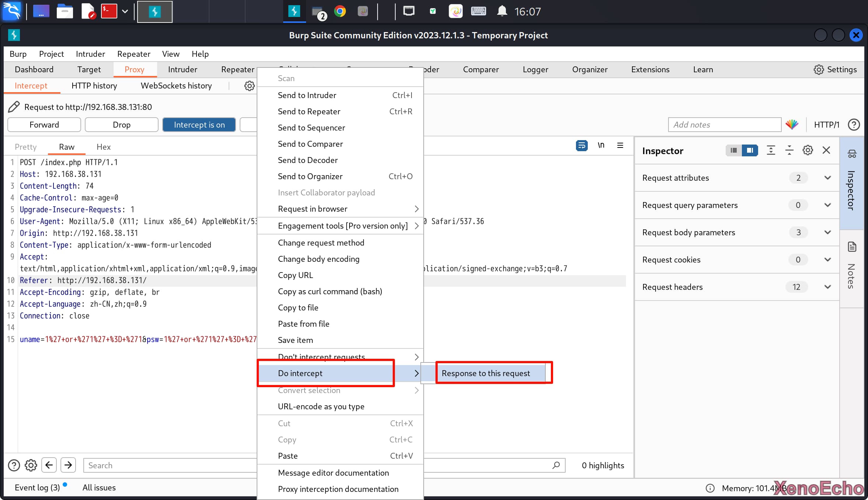Image resolution: width=868 pixels, height=500 pixels.
Task: Expand Request attributes section
Action: 827,178
